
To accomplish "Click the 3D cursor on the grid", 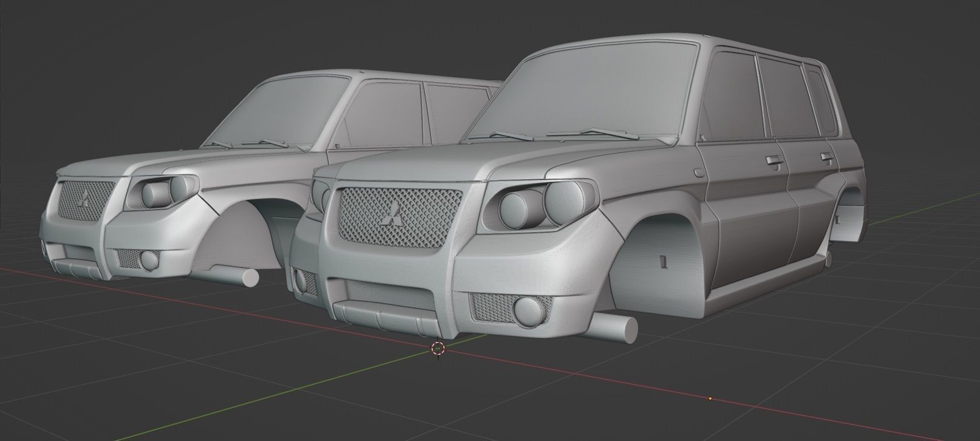I will (438, 348).
